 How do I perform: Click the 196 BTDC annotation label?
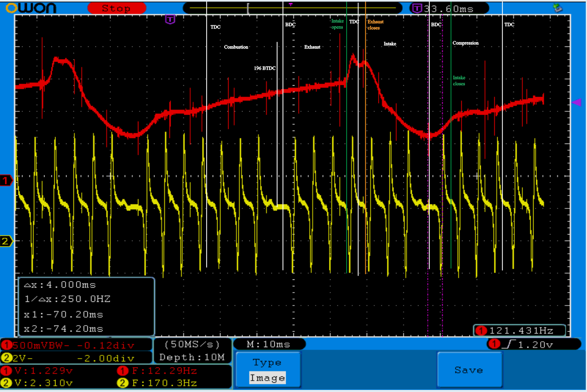coord(265,68)
